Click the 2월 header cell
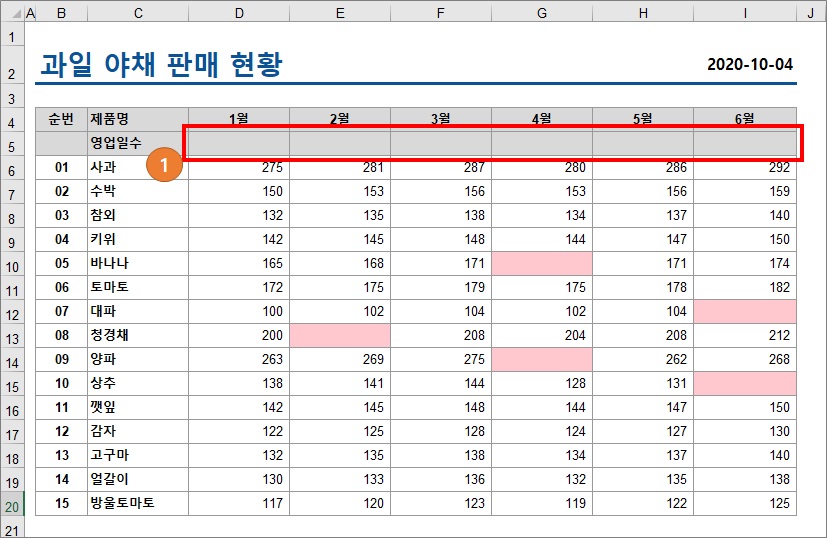The width and height of the screenshot is (827, 538). pos(340,119)
